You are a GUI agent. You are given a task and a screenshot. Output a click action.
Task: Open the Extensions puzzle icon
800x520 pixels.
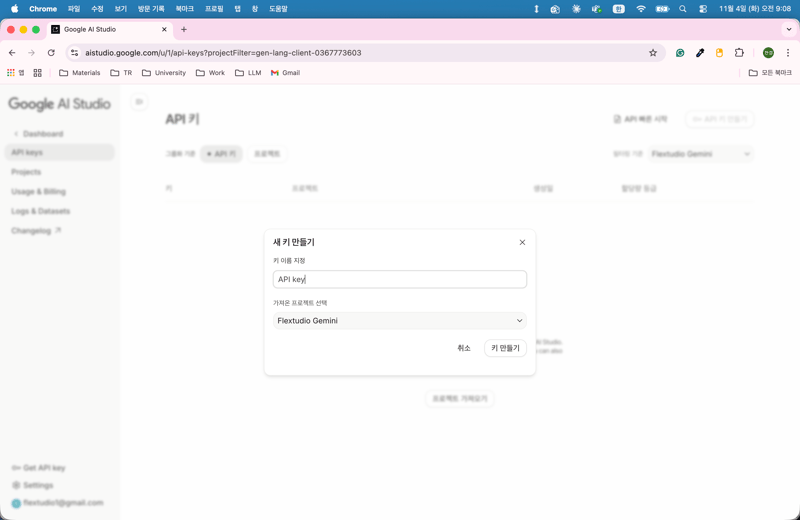[739, 53]
